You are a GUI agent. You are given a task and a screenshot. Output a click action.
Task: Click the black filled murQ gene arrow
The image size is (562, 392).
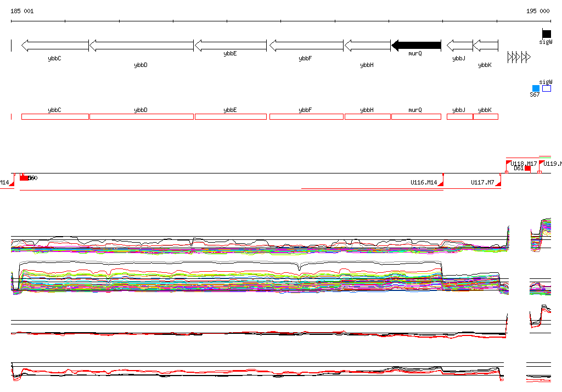(416, 46)
